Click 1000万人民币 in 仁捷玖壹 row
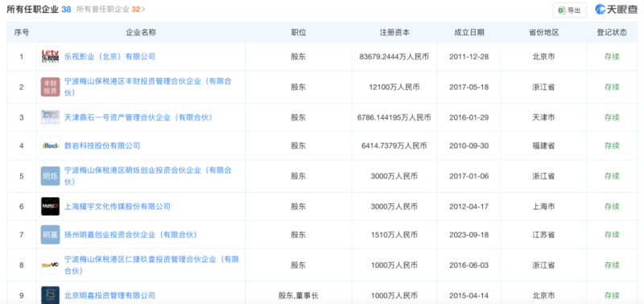The image size is (644, 304). coord(394,265)
